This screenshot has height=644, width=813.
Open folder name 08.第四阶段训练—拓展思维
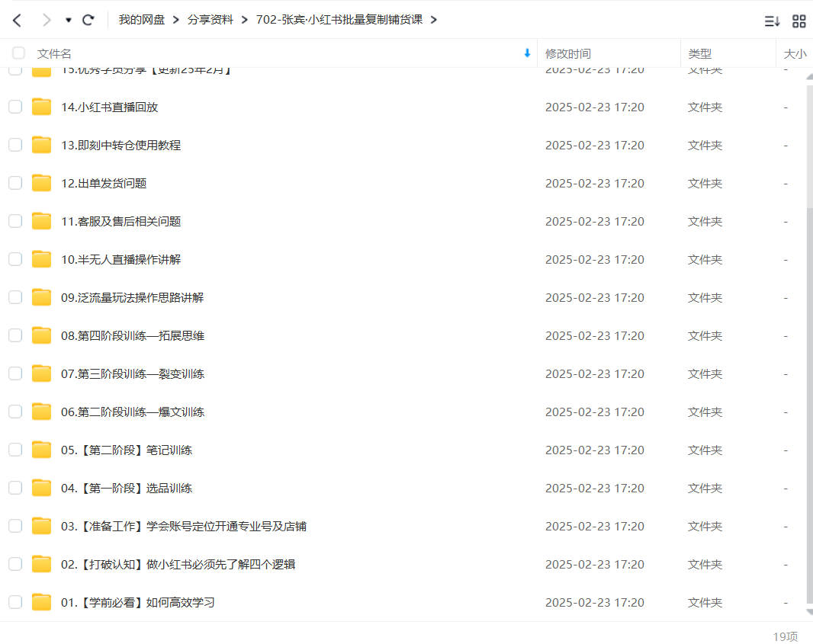click(133, 336)
